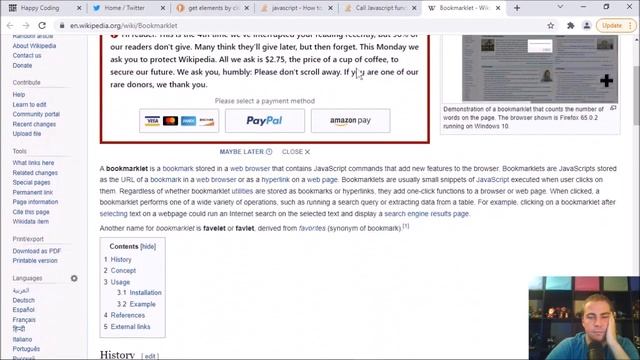The height and width of the screenshot is (360, 640).
Task: Switch to Italiano language version
Action: tap(22, 339)
